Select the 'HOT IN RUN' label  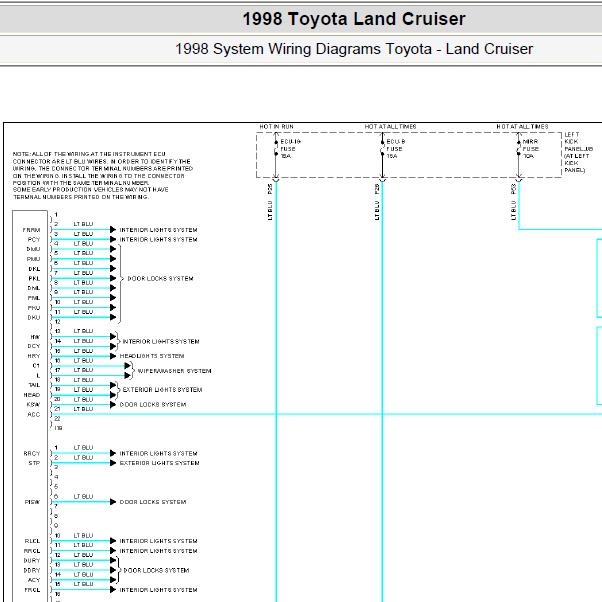pos(276,126)
